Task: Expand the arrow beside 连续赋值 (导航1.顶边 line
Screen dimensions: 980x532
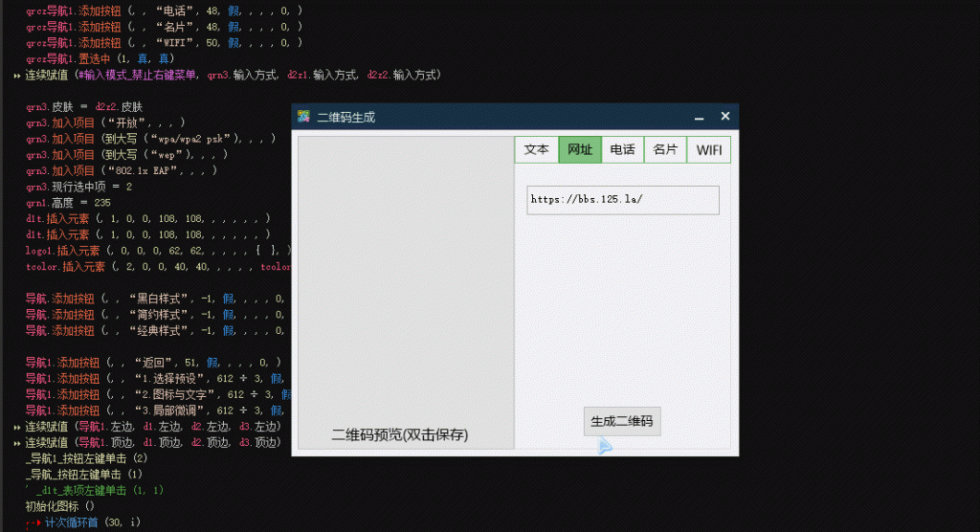Action: tap(17, 443)
